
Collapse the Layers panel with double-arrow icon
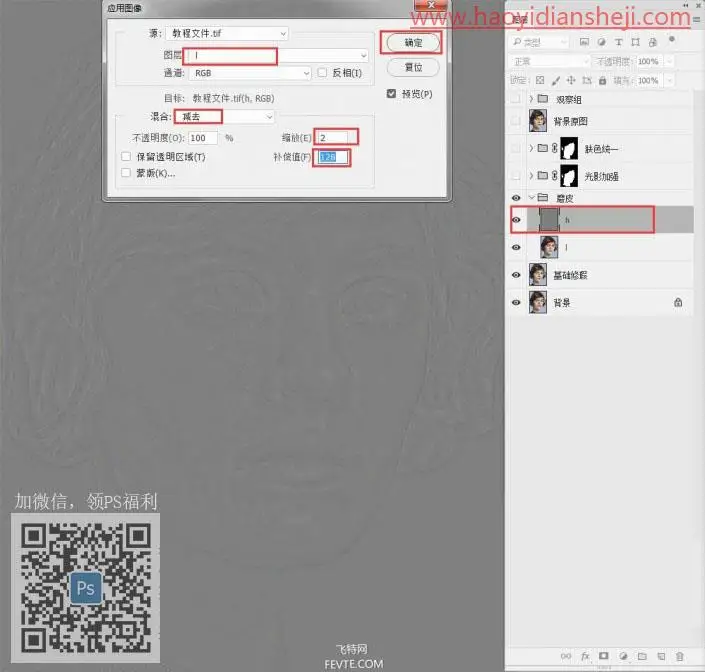[x=685, y=5]
